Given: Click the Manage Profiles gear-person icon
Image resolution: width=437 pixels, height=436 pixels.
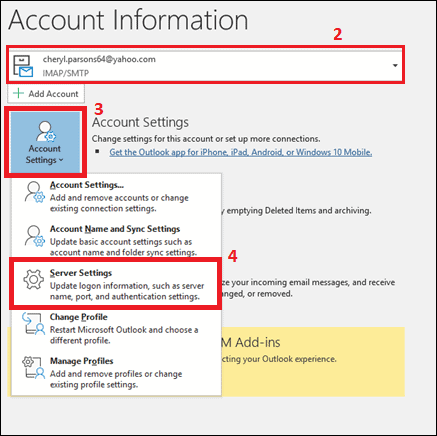Looking at the screenshot, I should coord(34,368).
